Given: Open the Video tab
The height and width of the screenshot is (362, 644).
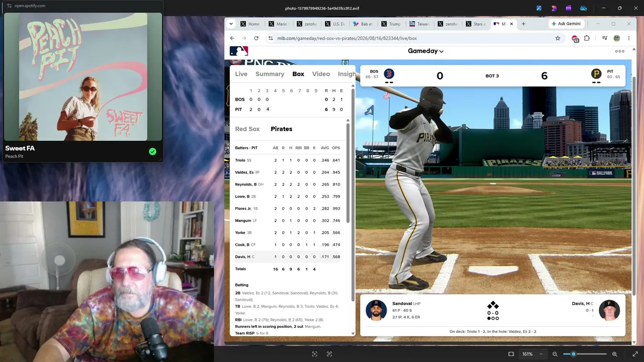Looking at the screenshot, I should [x=321, y=74].
